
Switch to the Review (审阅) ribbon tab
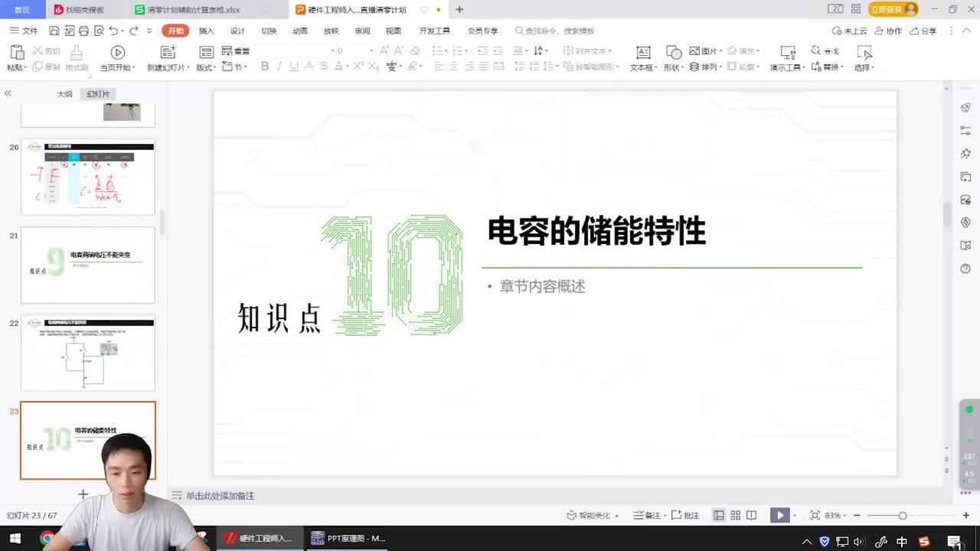(362, 31)
